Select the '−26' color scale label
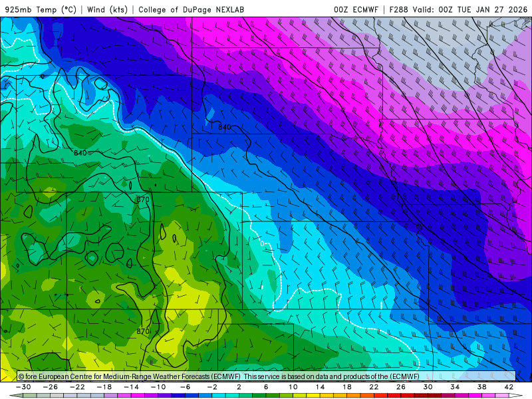This screenshot has height=399, width=532. 51,387
